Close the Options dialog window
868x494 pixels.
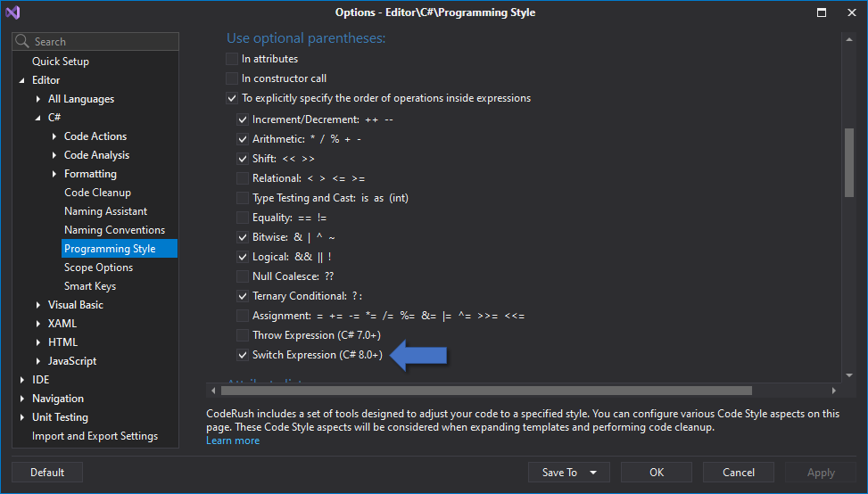click(x=849, y=12)
